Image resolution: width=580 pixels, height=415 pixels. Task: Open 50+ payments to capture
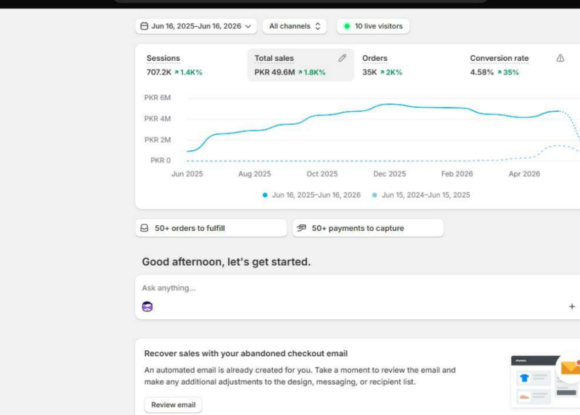click(368, 228)
